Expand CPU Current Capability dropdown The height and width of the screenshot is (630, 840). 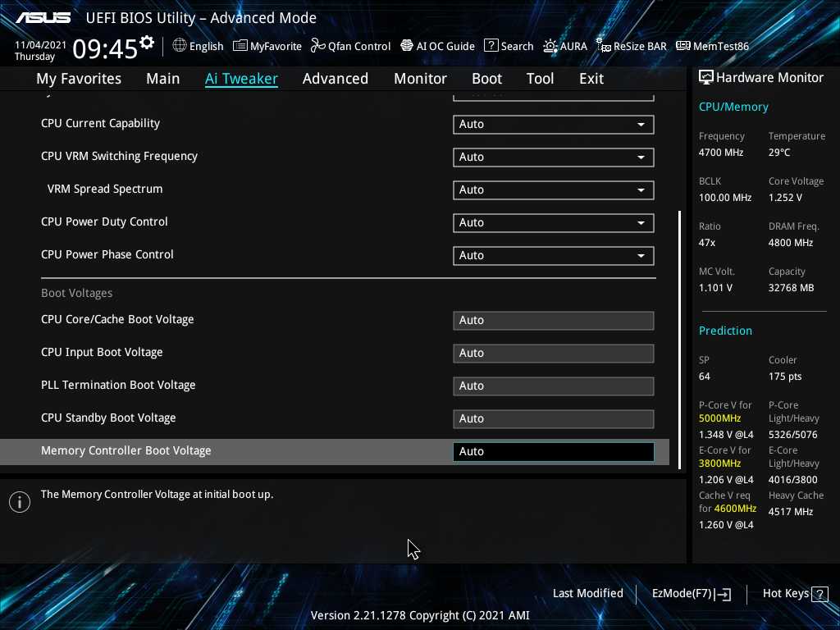[x=554, y=125]
